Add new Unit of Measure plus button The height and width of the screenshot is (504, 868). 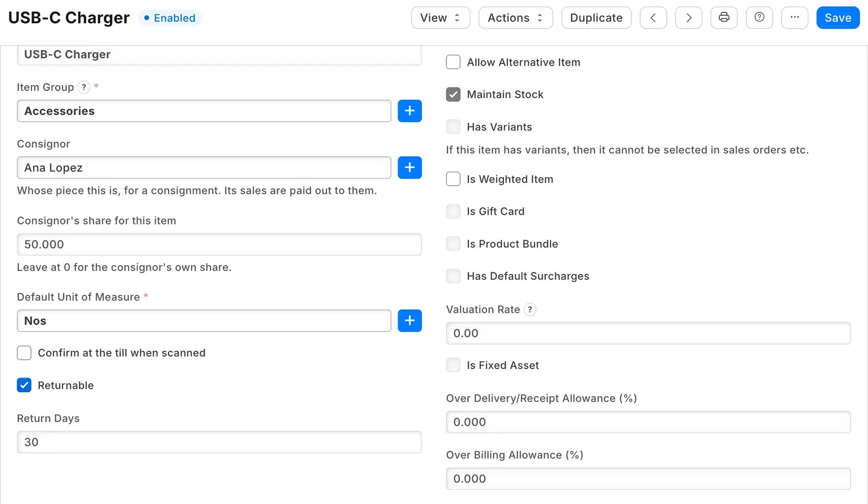tap(410, 321)
